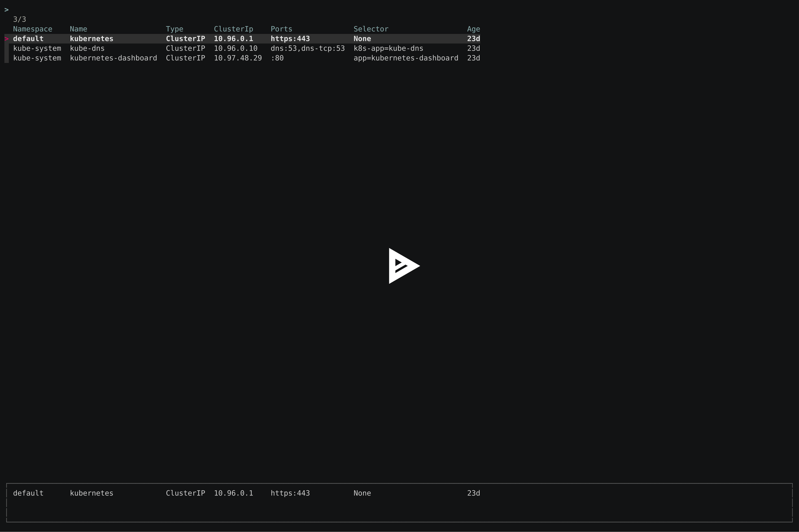Click ports dns:53,dns-tcp:53
Screen dimensions: 799x532
click(308, 48)
